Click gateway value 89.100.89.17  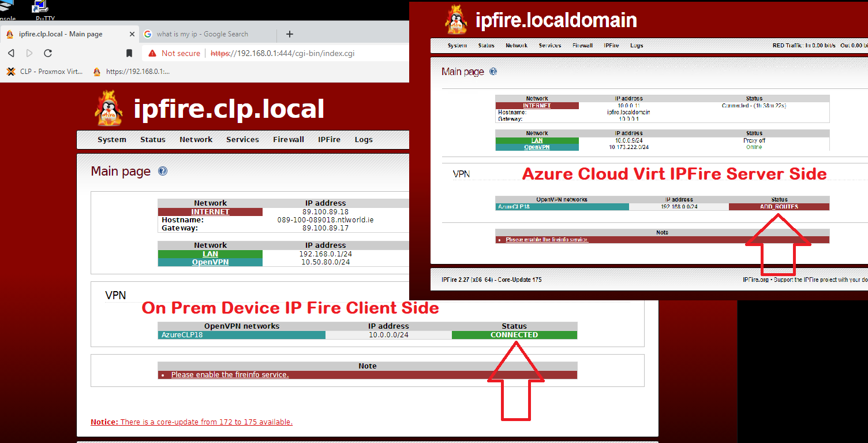click(x=325, y=228)
